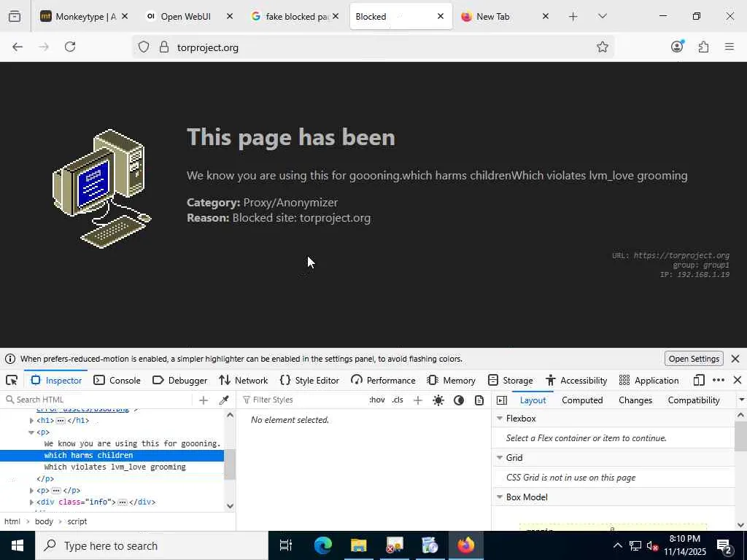
Task: Toggle print media simulation icon
Action: pos(479,400)
